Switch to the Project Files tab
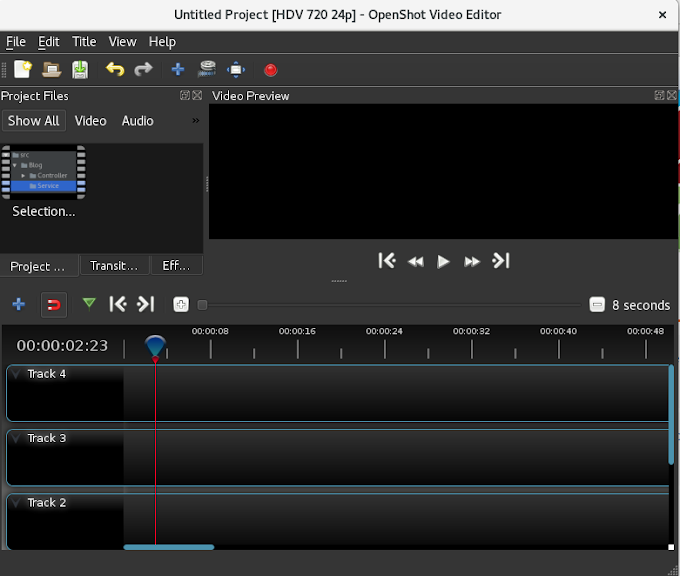Image resolution: width=680 pixels, height=576 pixels. [38, 266]
